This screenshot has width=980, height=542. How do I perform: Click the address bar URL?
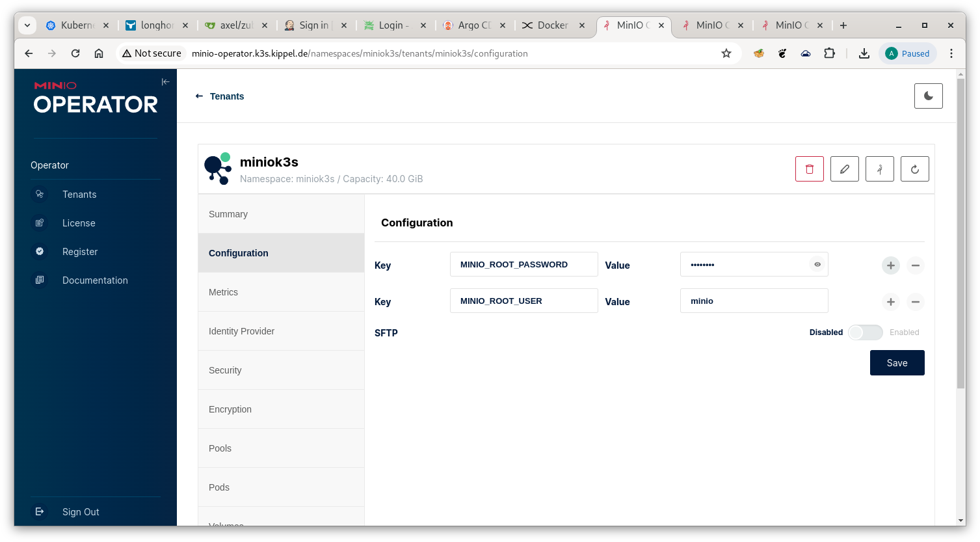coord(360,53)
